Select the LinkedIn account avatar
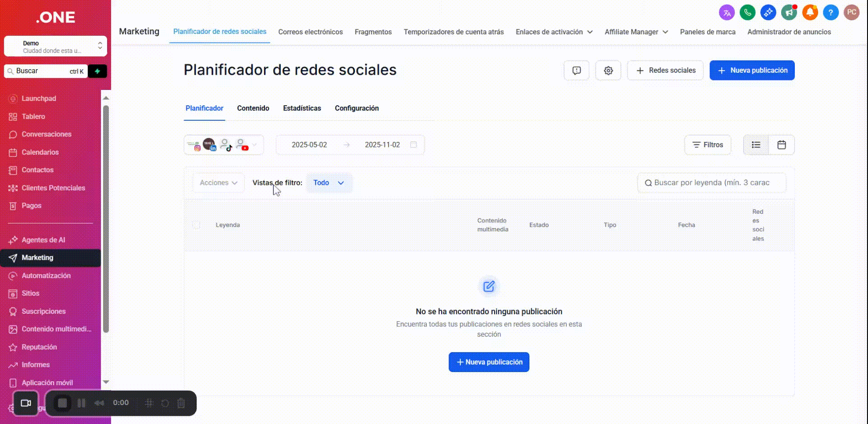 [x=209, y=145]
